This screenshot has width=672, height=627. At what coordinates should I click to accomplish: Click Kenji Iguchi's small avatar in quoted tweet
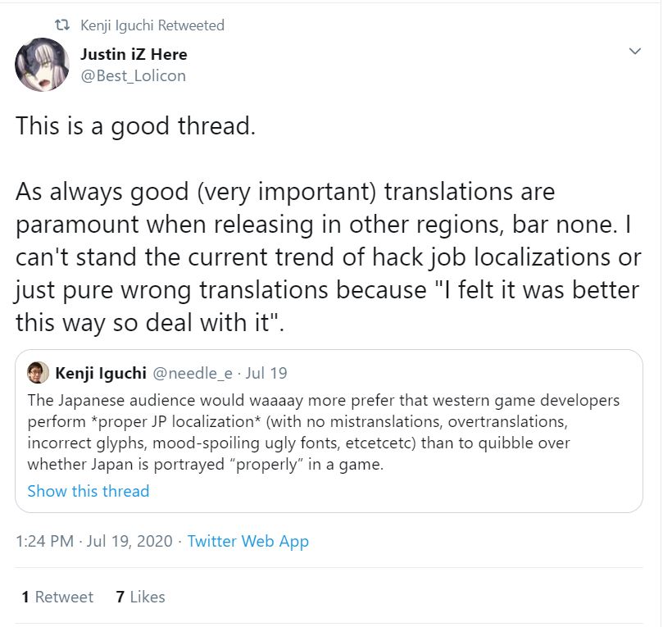click(38, 373)
